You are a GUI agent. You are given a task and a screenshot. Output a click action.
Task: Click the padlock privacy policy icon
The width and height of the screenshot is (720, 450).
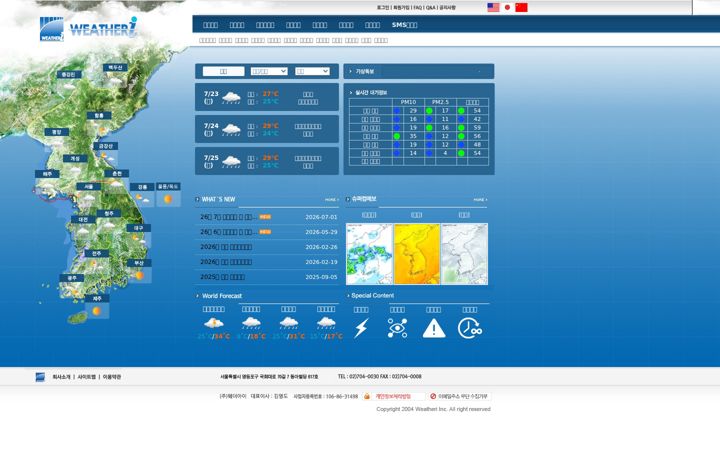pyautogui.click(x=367, y=396)
